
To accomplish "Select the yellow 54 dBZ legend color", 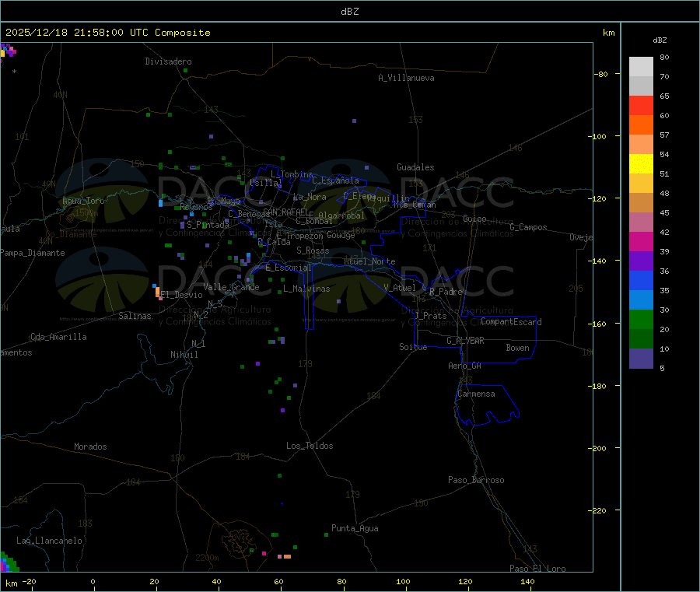I will [641, 164].
